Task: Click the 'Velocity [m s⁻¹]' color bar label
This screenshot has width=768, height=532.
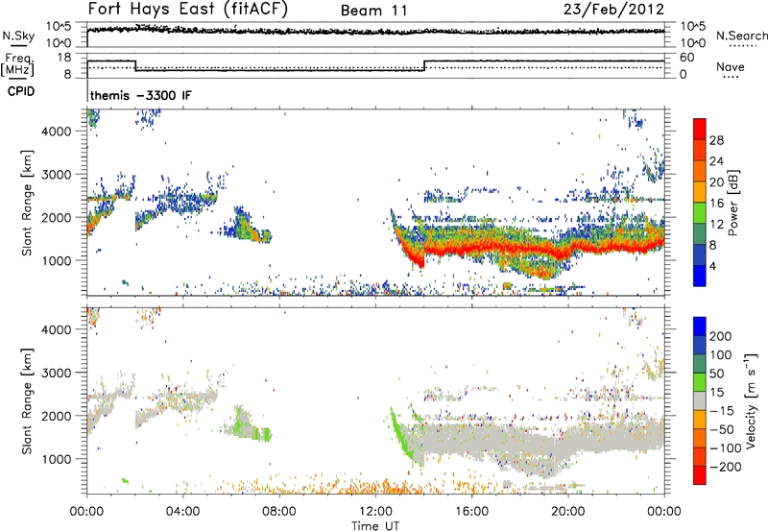Action: (750, 400)
